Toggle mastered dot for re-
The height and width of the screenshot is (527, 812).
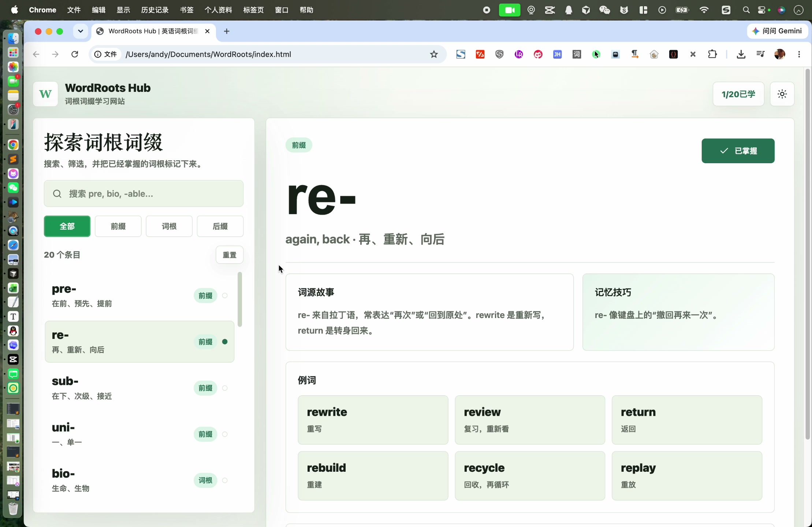pyautogui.click(x=225, y=341)
